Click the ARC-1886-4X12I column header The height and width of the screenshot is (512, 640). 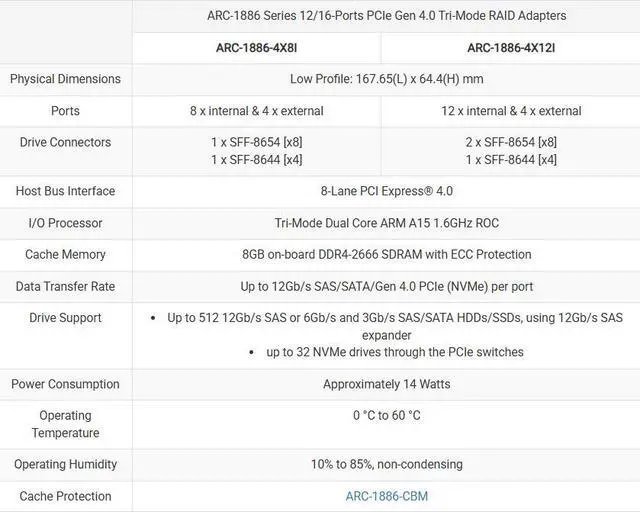tap(510, 48)
